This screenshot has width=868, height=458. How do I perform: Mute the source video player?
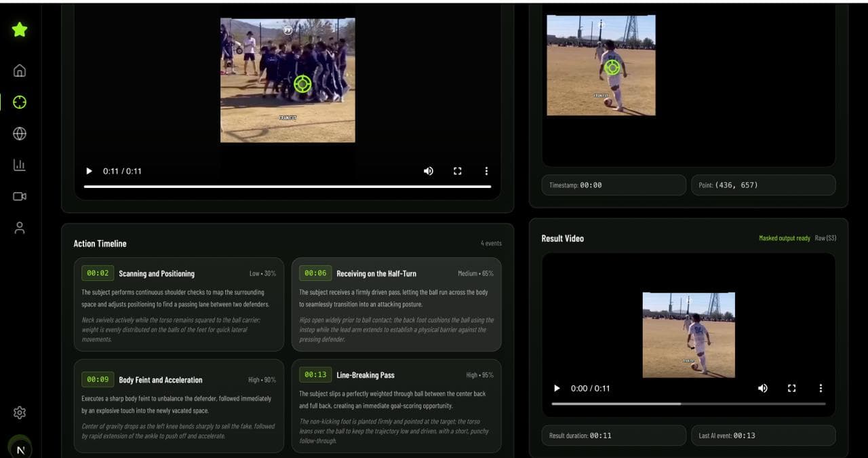pyautogui.click(x=428, y=171)
